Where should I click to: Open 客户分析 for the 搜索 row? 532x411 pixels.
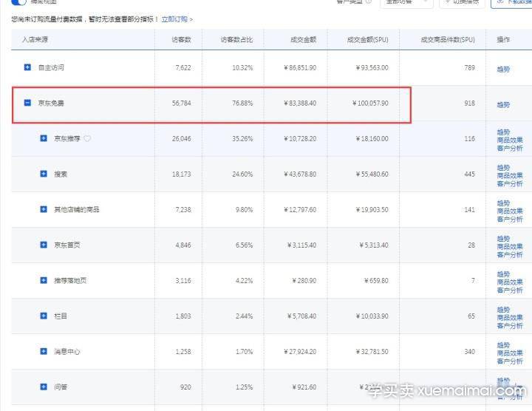[x=510, y=184]
